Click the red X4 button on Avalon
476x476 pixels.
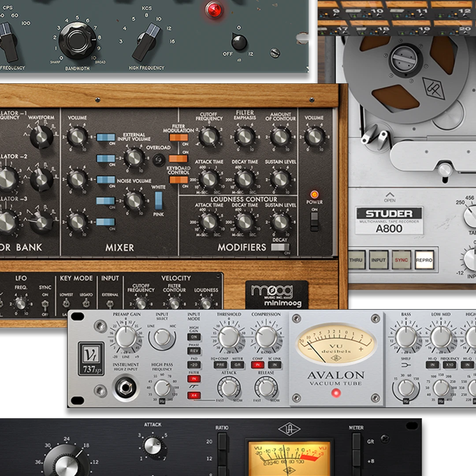(x=193, y=395)
